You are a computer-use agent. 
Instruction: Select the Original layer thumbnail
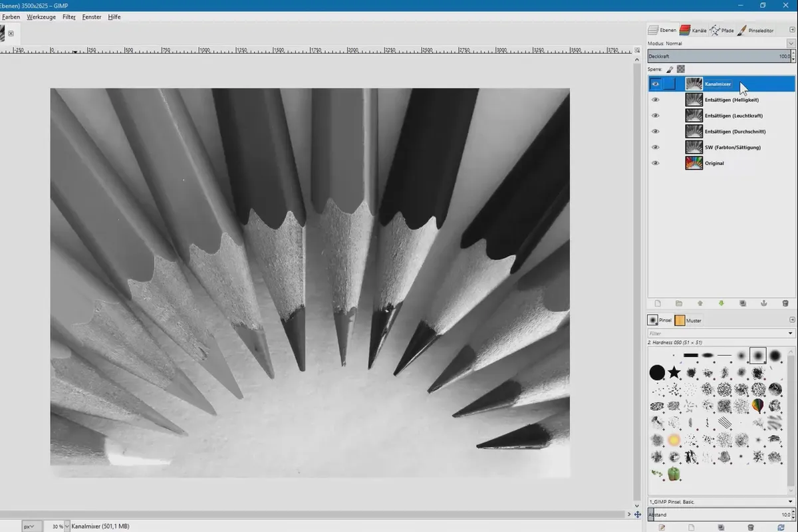click(x=694, y=163)
